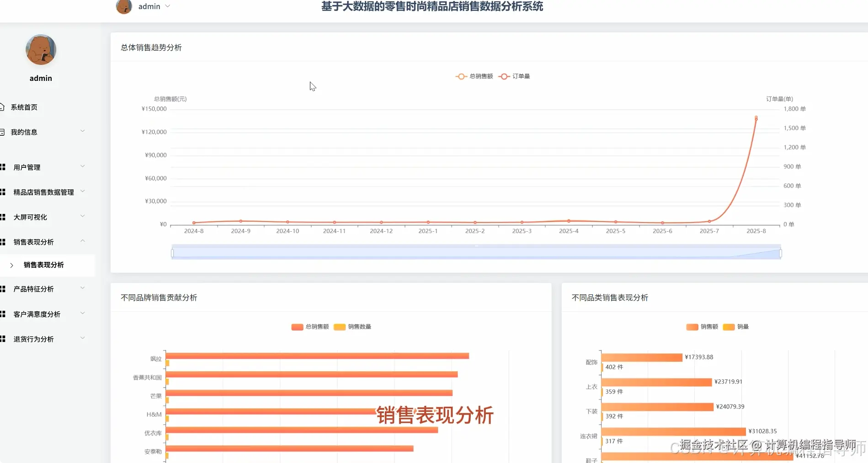Toggle the 总销售额 series in trend legend

(x=474, y=76)
